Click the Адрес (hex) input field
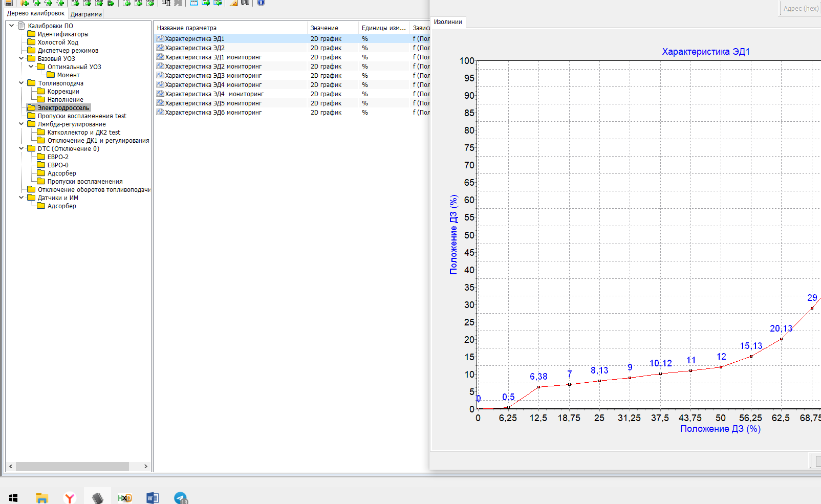This screenshot has width=821, height=504. [x=801, y=9]
